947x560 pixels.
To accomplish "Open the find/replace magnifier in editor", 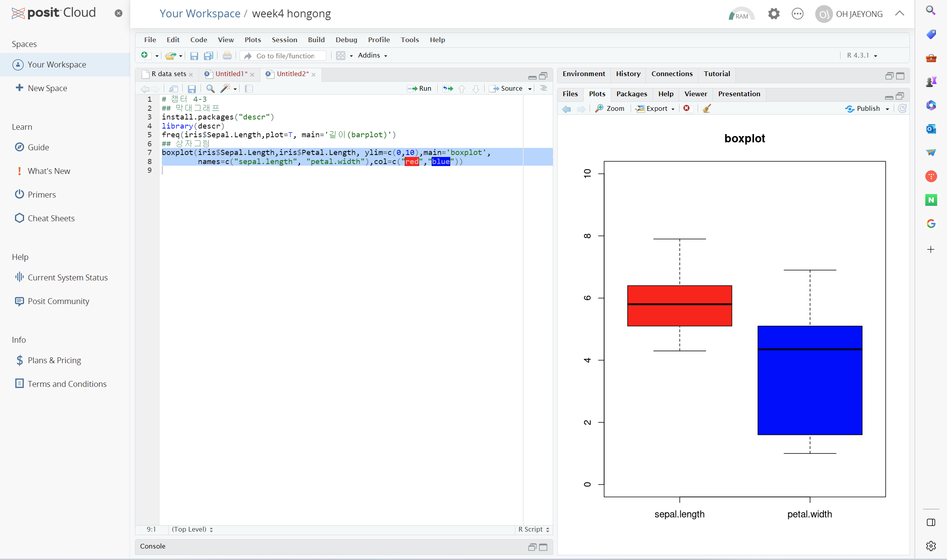I will 210,89.
